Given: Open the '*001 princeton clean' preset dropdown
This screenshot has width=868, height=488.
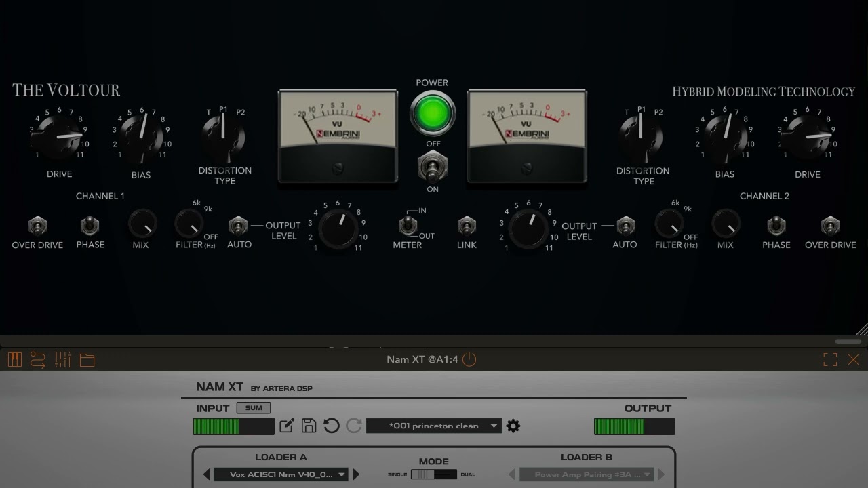Looking at the screenshot, I should pos(434,426).
